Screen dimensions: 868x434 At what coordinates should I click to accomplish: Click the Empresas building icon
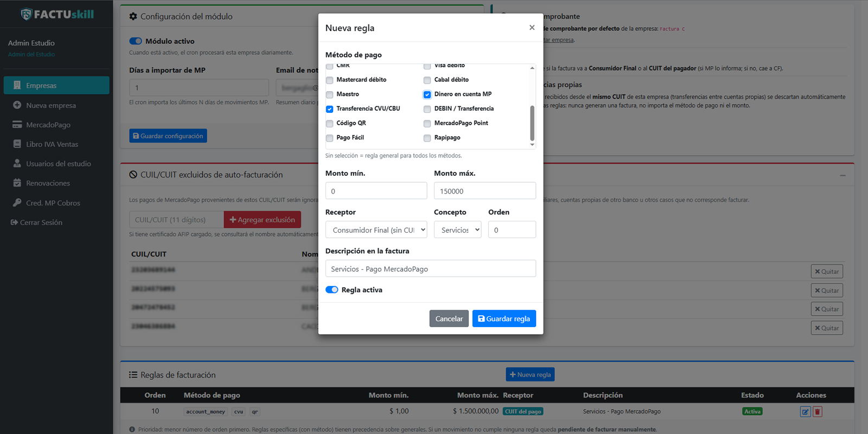pos(17,85)
